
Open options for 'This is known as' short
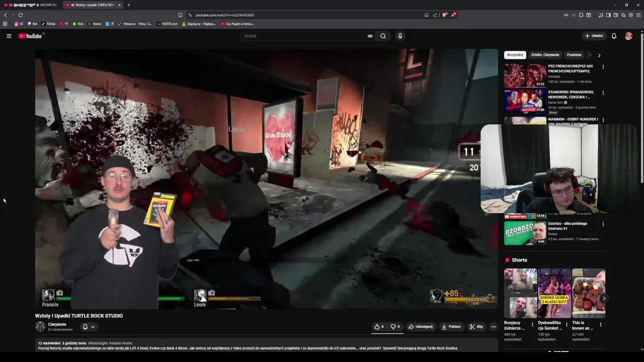tap(600, 325)
